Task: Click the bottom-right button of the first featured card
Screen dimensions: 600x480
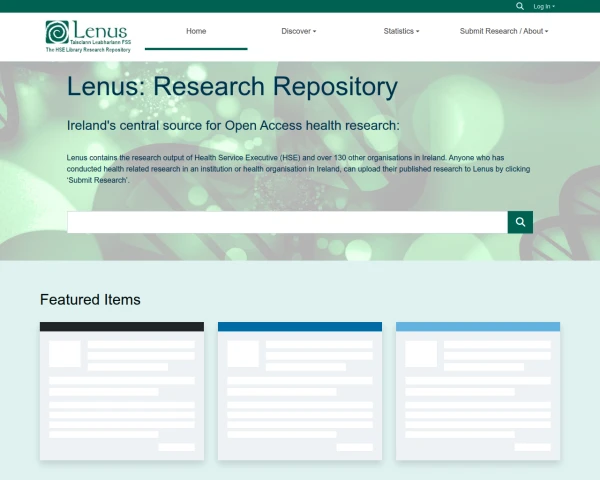Action: coord(177,447)
